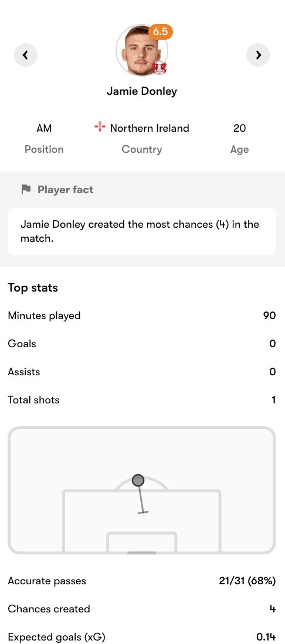Select the Total shots stat row

pos(142,400)
